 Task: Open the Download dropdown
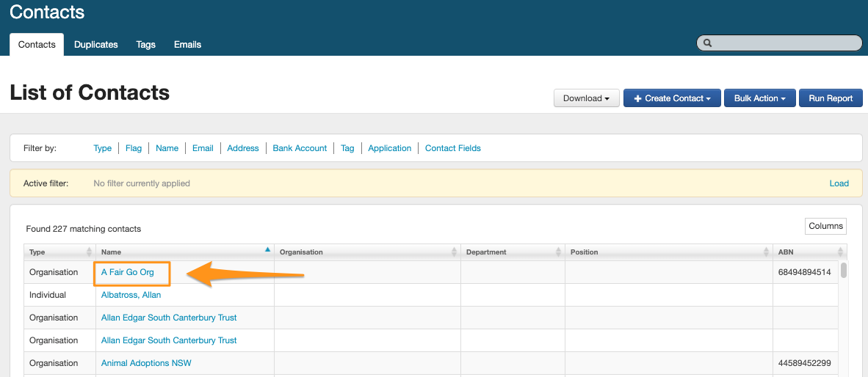tap(586, 98)
